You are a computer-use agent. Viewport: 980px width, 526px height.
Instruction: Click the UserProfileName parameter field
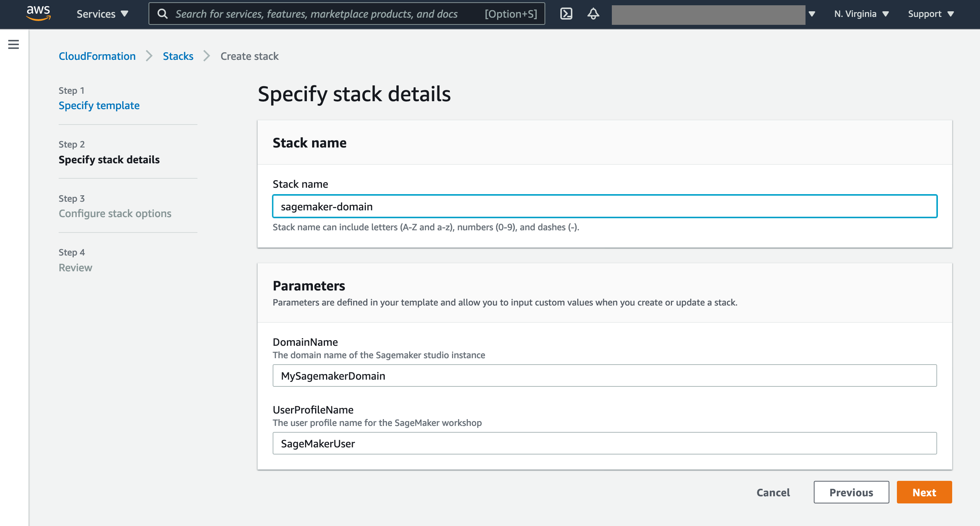pyautogui.click(x=604, y=443)
